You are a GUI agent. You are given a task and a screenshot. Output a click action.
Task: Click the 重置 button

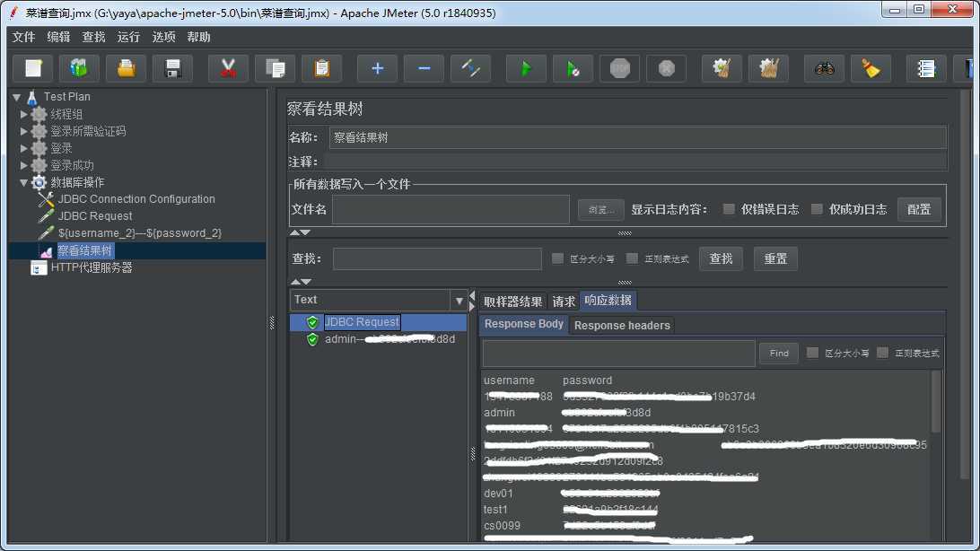click(775, 258)
